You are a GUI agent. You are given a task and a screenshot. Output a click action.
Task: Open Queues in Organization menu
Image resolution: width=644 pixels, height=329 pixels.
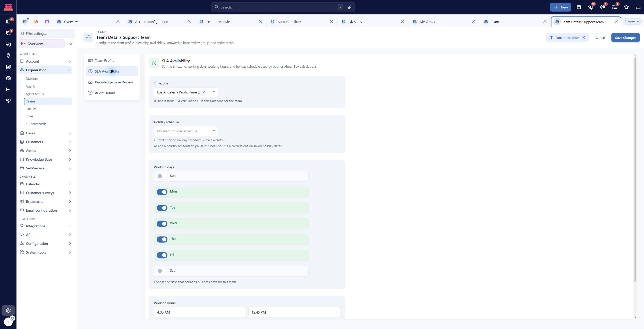31,109
